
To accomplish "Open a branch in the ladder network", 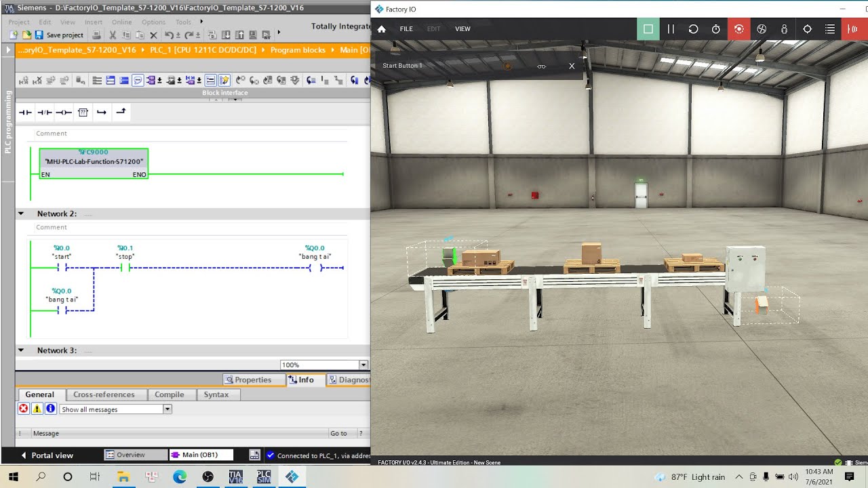I will [102, 112].
